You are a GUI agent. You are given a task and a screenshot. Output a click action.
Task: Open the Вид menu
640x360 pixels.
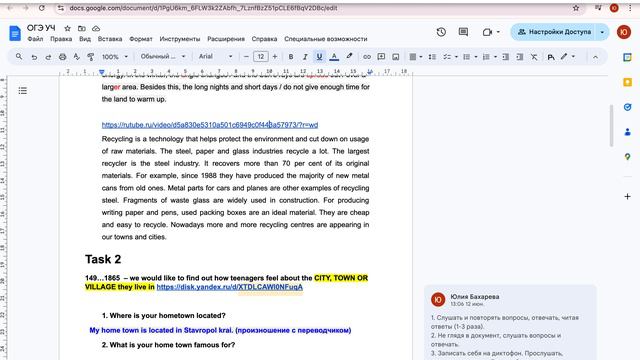coord(85,39)
